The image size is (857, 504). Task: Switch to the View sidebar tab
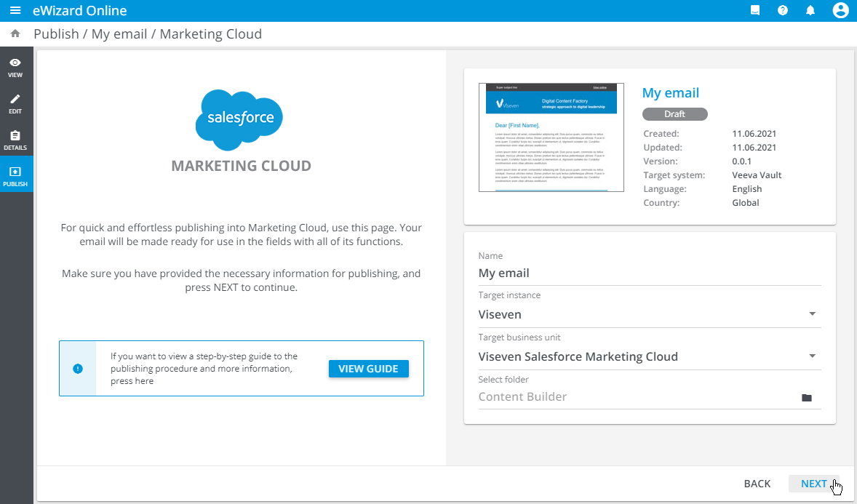click(15, 68)
